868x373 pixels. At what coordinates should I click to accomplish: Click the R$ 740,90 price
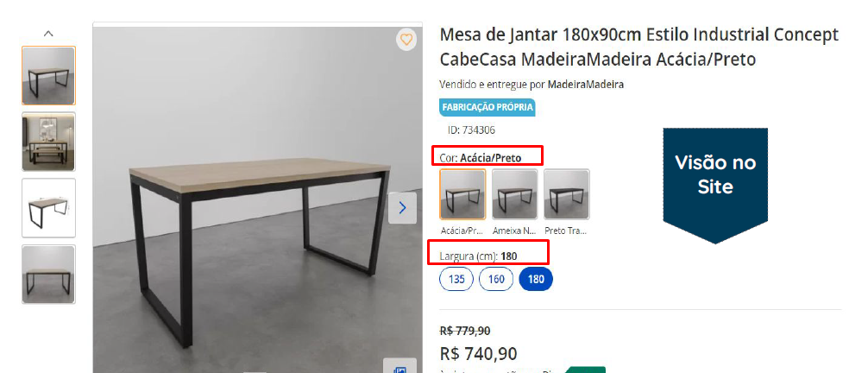[478, 354]
